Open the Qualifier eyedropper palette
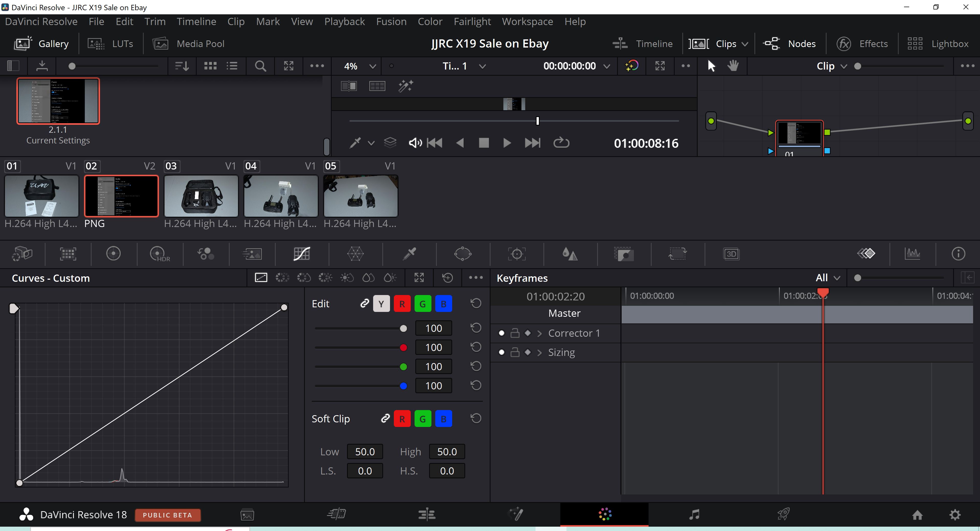The image size is (980, 531). pos(409,254)
